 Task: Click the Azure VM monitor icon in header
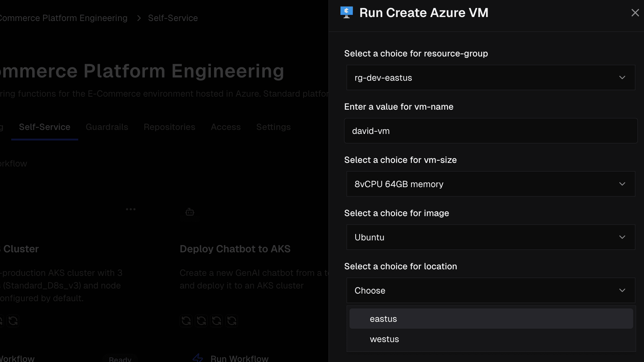(x=347, y=13)
